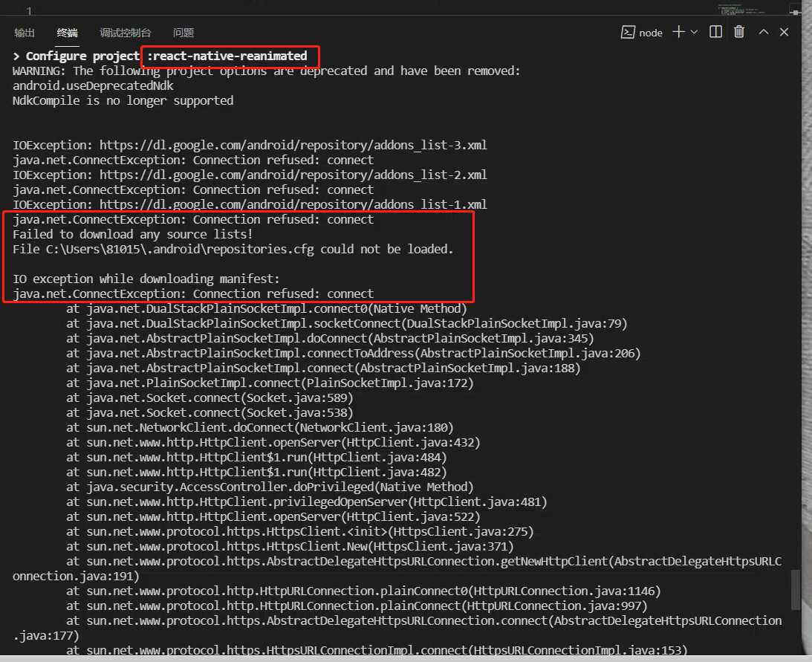The height and width of the screenshot is (662, 812).
Task: Open the 调试控制台 debug console tab
Action: tap(126, 33)
